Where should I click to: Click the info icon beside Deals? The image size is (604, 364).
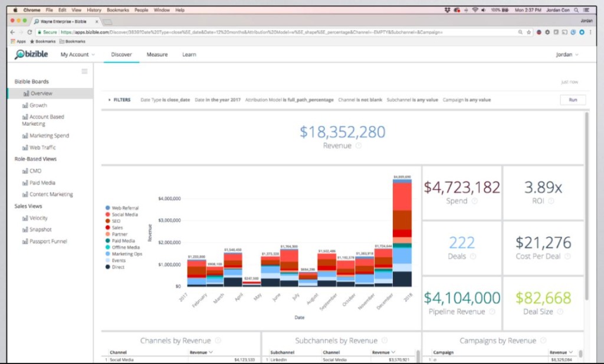[473, 256]
